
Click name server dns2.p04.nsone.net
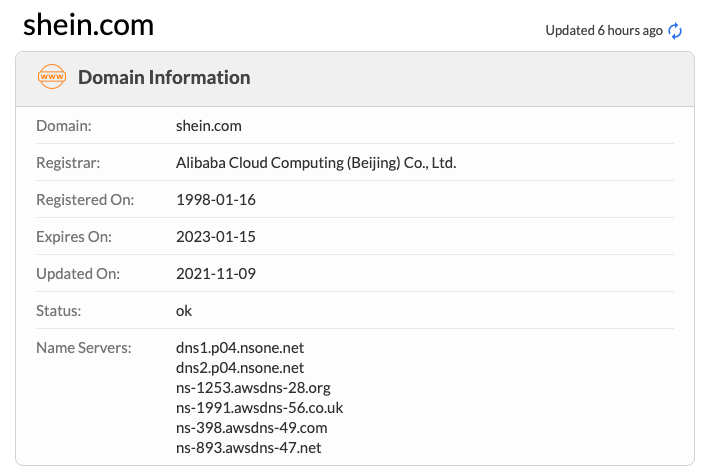[240, 367]
